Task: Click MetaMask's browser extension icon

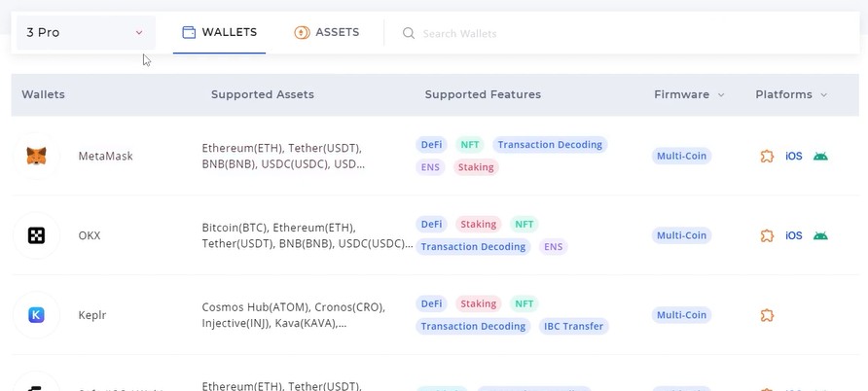Action: click(x=767, y=156)
